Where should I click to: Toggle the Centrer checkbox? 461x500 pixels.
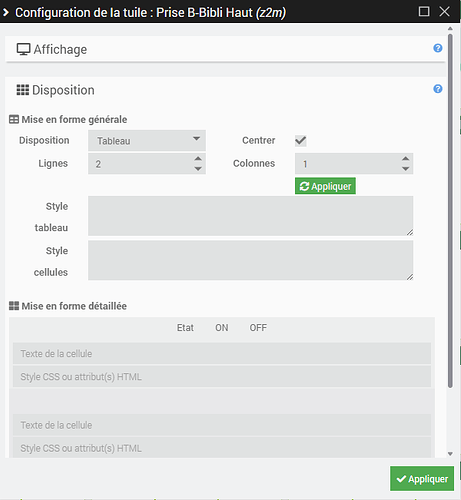300,141
